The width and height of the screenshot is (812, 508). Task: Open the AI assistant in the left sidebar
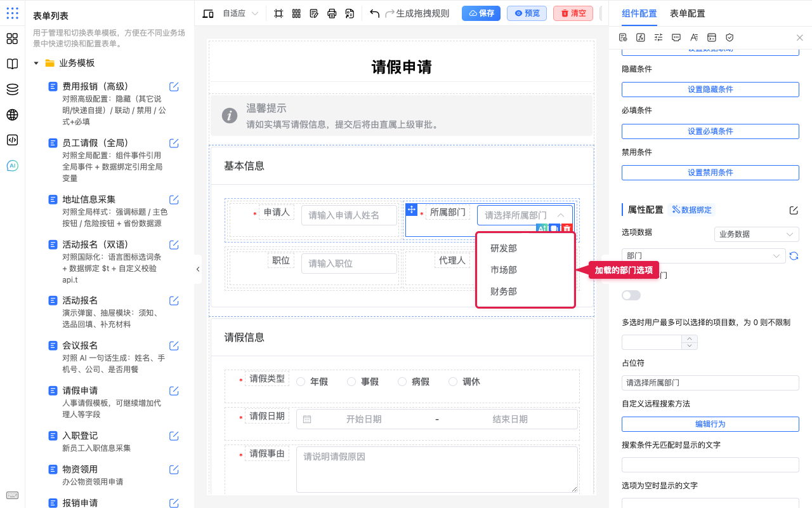pos(12,166)
